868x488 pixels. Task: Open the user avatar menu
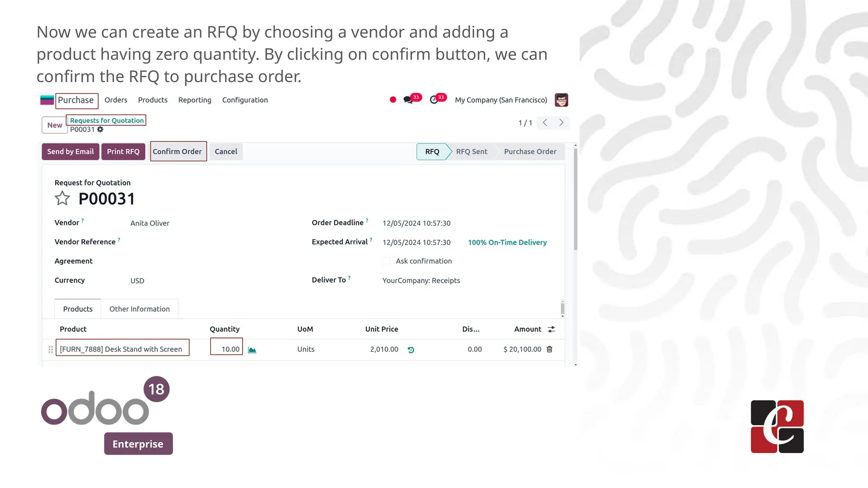click(561, 100)
